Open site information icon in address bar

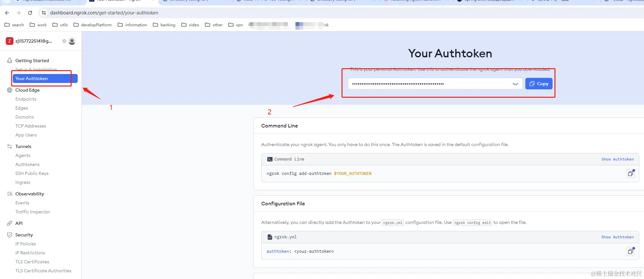click(44, 13)
